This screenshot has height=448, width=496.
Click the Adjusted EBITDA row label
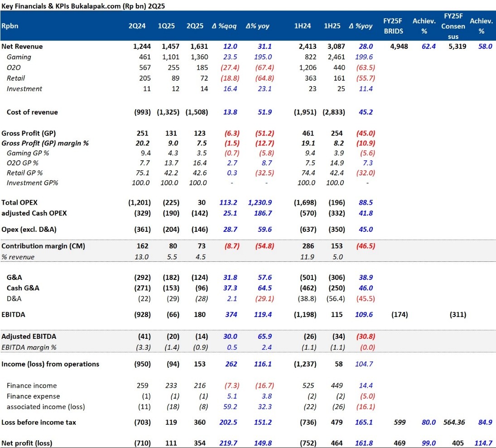pos(29,337)
